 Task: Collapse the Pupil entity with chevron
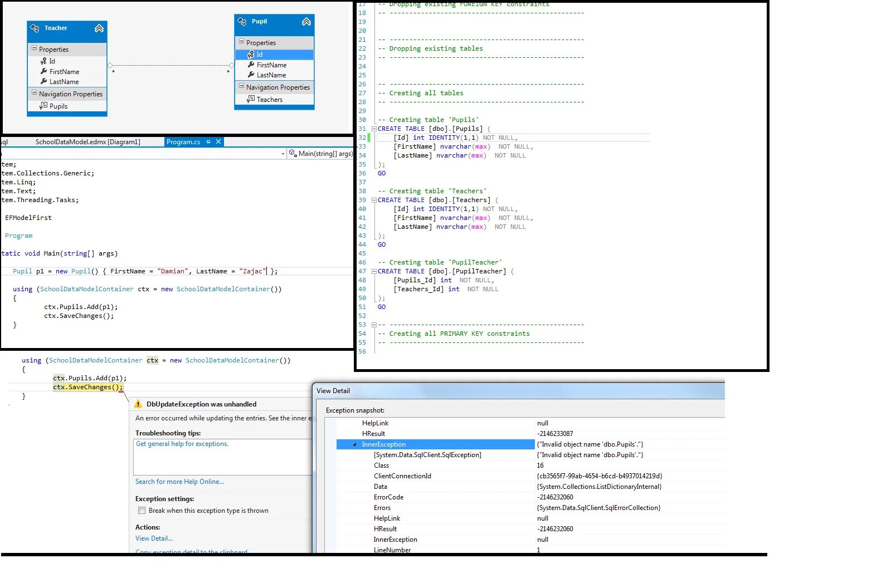pyautogui.click(x=306, y=21)
